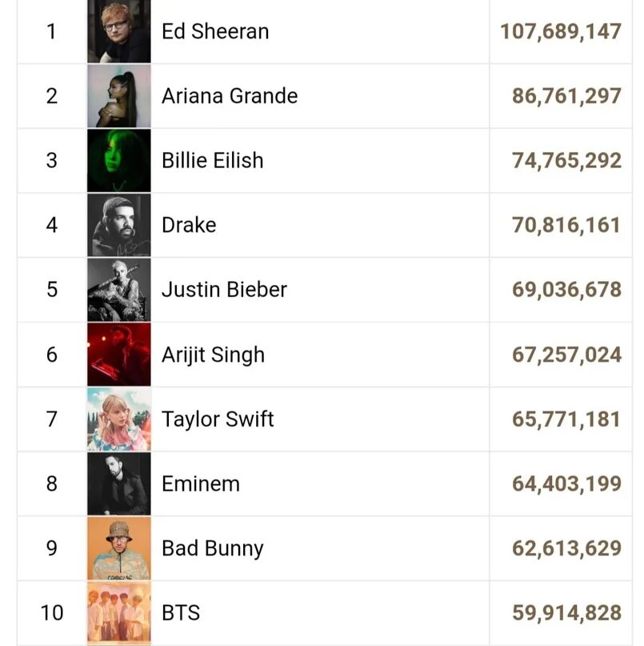Open Bad Bunny's orange thumbnail
Screen dimensions: 644x646
click(x=118, y=548)
